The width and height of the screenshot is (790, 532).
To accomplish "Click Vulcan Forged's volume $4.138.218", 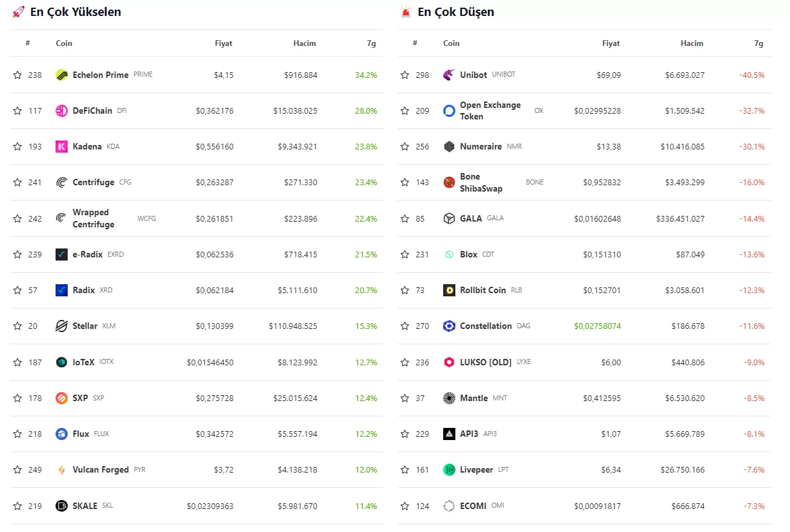I will 298,469.
